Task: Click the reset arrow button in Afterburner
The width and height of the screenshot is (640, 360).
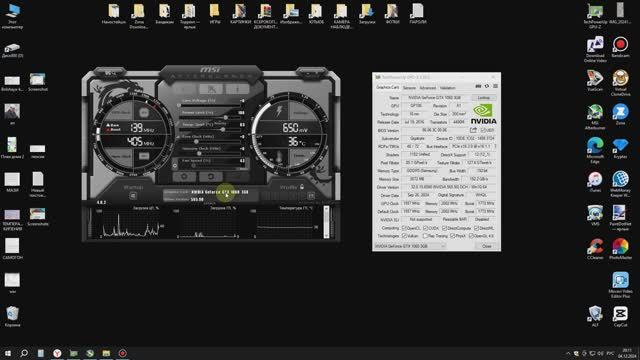Action: [x=211, y=176]
